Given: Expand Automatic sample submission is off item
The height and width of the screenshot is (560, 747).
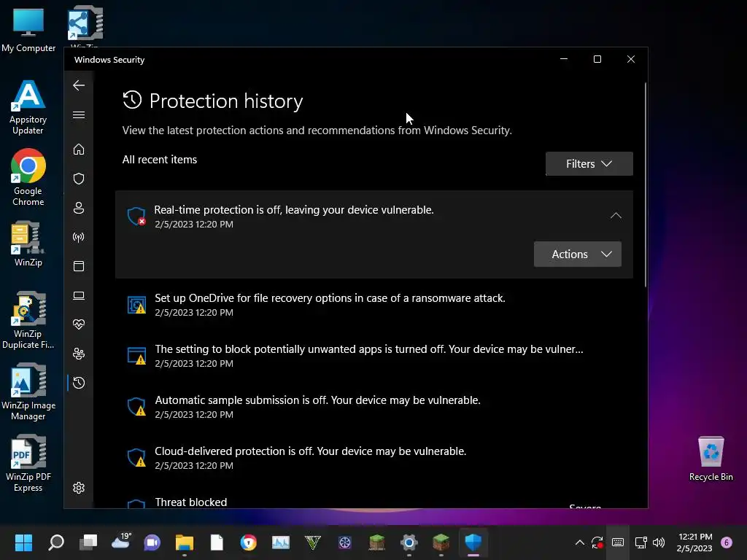Looking at the screenshot, I should click(x=374, y=407).
